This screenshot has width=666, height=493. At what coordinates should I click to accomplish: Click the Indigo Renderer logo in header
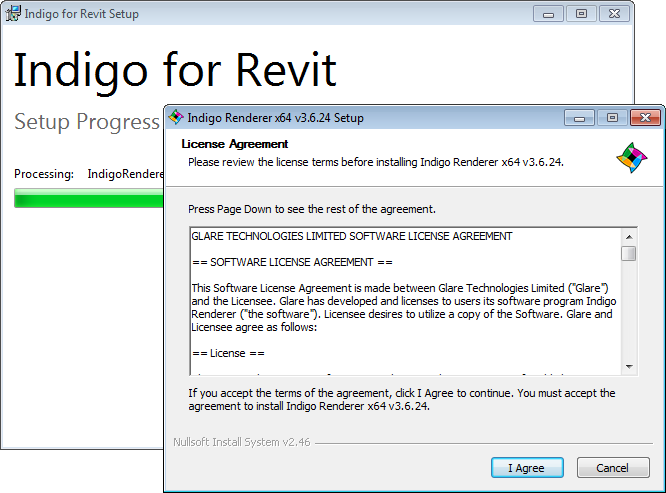point(632,158)
